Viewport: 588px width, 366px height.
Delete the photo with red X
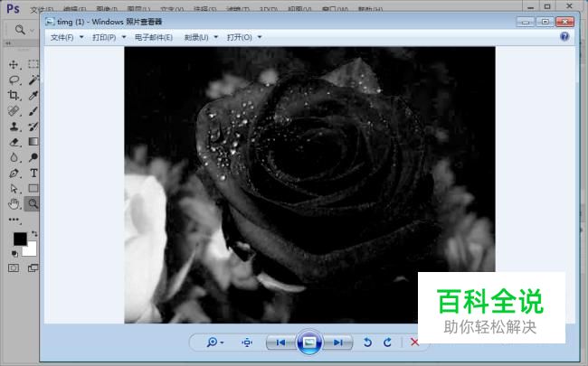[414, 342]
